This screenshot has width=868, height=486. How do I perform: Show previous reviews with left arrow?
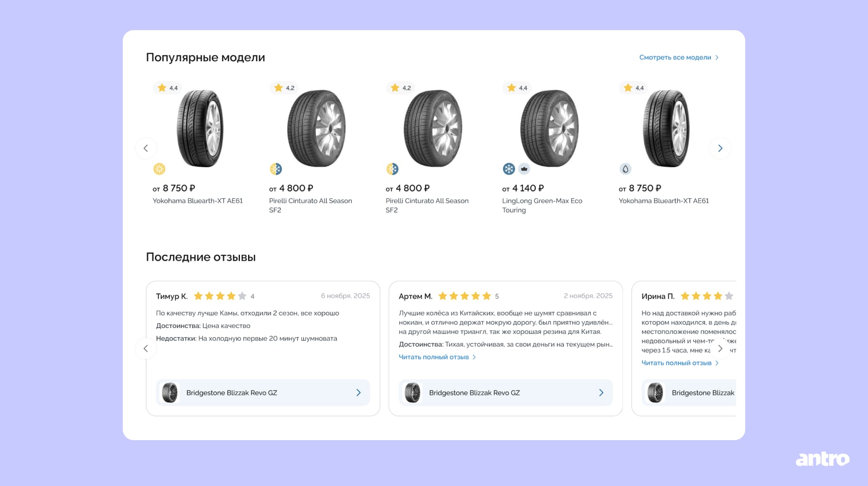pyautogui.click(x=146, y=348)
